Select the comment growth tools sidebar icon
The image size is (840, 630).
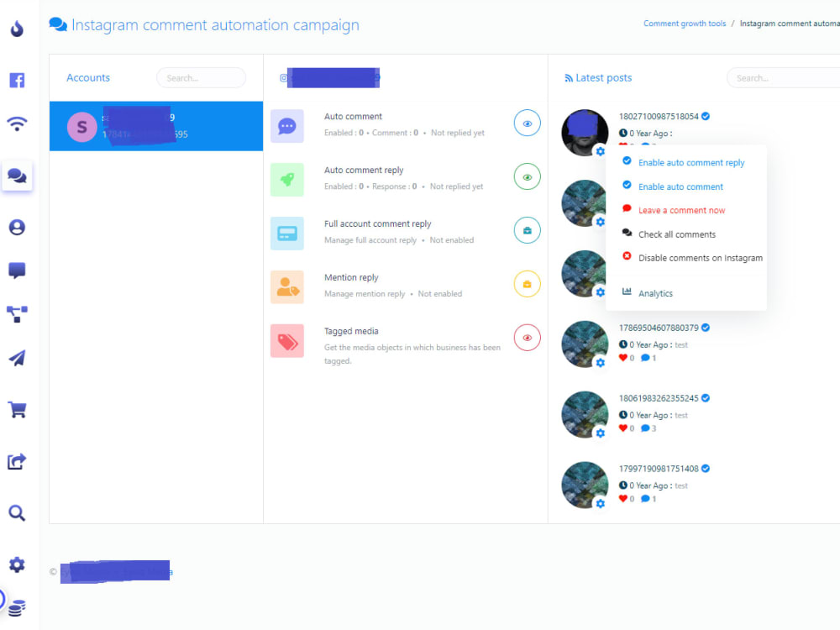(x=17, y=176)
